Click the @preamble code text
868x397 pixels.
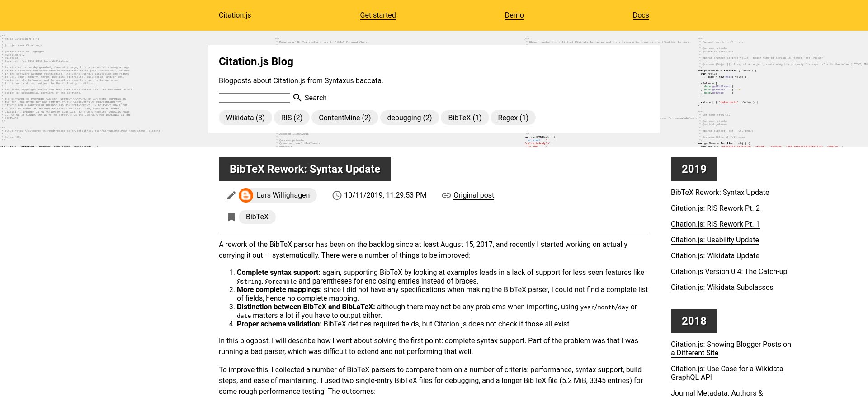coord(281,282)
